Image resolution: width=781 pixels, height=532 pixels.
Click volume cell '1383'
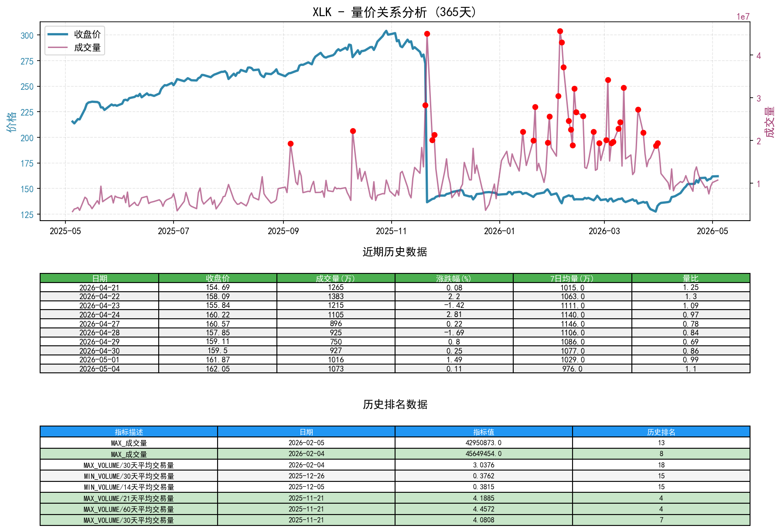pyautogui.click(x=336, y=297)
